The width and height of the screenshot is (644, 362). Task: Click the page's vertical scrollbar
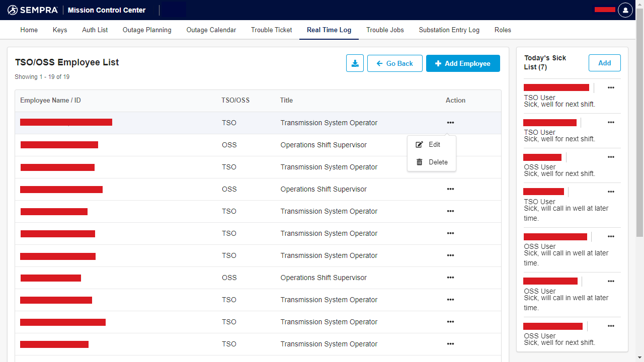640,126
